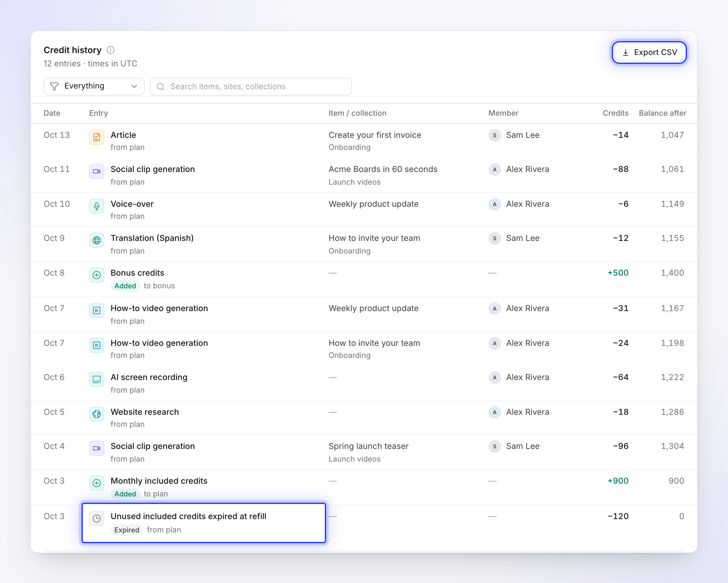Click 'Onboarding' collection in the Oct 9 row
728x583 pixels.
pos(349,251)
